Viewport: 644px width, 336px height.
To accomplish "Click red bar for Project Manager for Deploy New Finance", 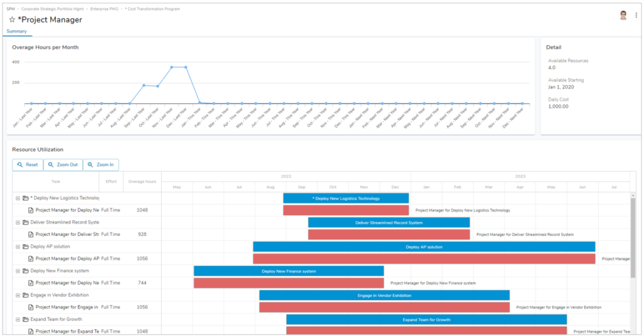I will click(x=289, y=283).
